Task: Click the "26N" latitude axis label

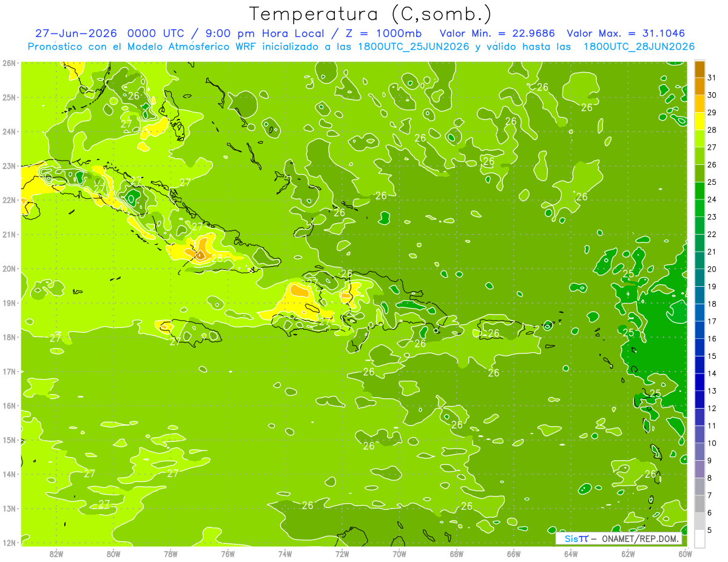Action: click(x=9, y=62)
